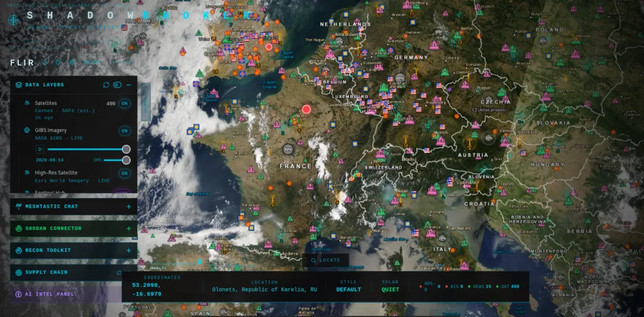Image resolution: width=644 pixels, height=317 pixels.
Task: Select the green triangle marker numbered 79
Action: (x=445, y=72)
